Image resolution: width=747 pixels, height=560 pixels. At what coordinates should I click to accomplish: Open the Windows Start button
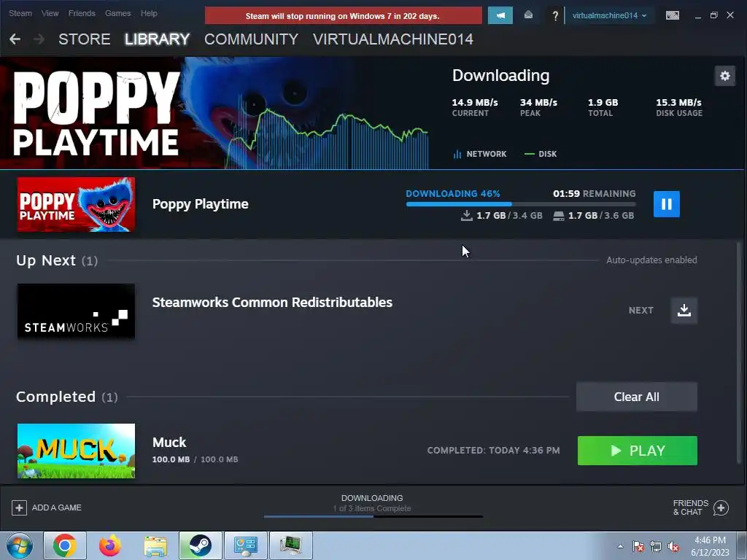pyautogui.click(x=20, y=545)
